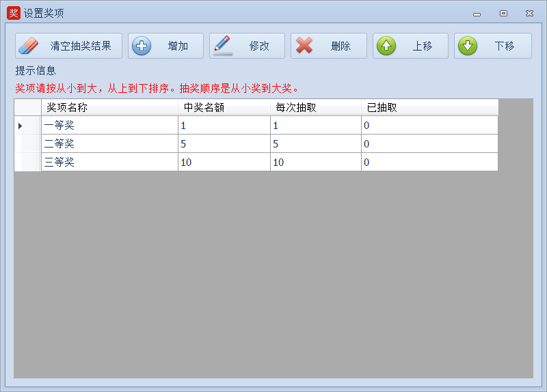Click the 已抽取 column header
Image resolution: width=547 pixels, height=392 pixels.
429,107
